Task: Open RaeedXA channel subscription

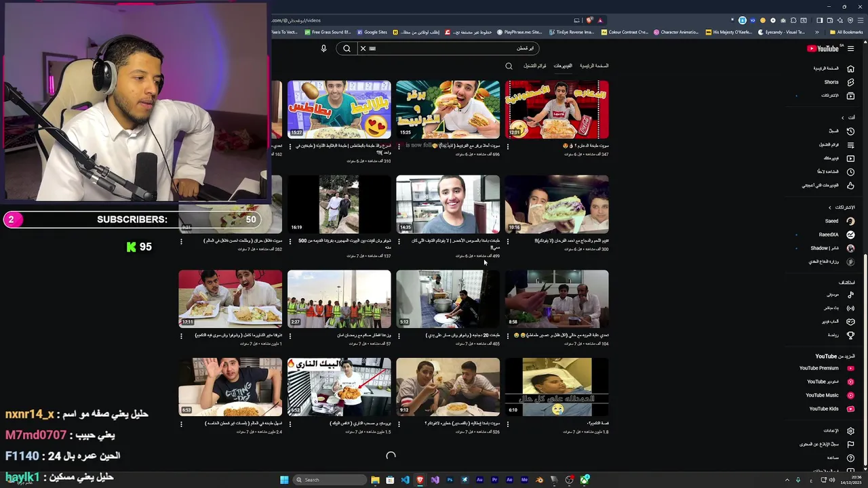Action: pyautogui.click(x=836, y=235)
